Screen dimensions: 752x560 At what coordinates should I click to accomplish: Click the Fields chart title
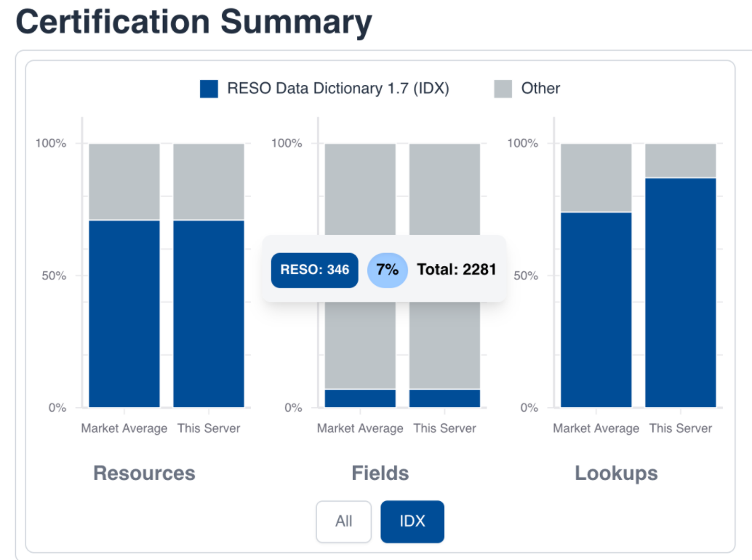click(x=380, y=473)
